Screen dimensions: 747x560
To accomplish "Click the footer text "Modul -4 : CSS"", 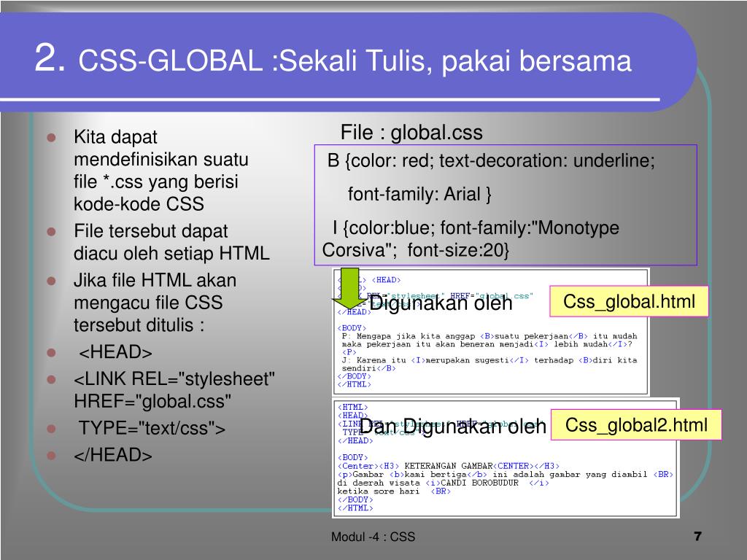I will [x=373, y=537].
